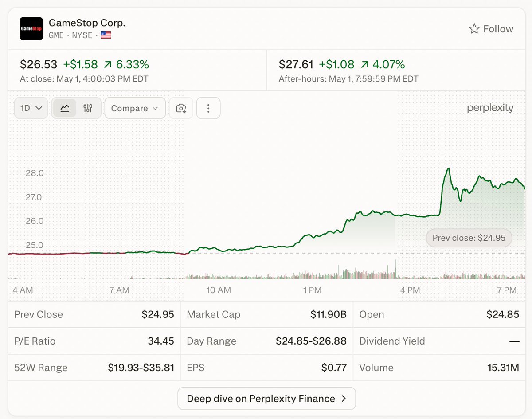Click the 10 AM time axis label
This screenshot has width=532, height=419.
click(x=219, y=290)
